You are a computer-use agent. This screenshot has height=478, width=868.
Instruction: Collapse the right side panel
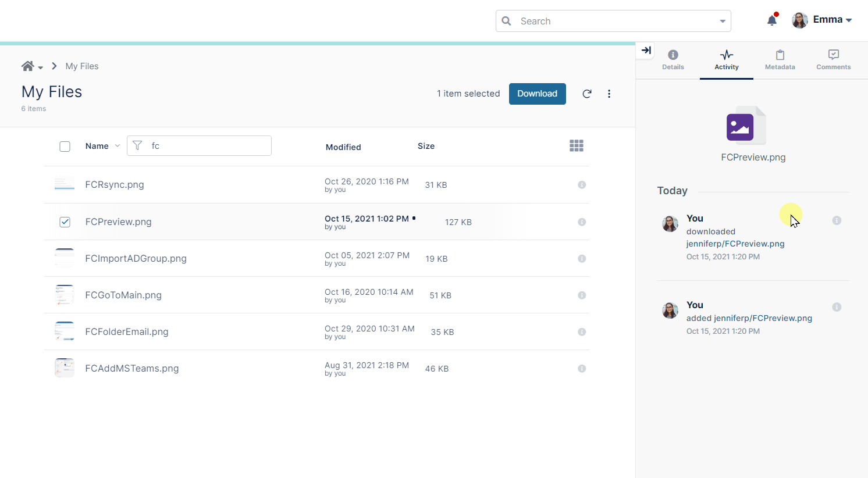click(646, 51)
